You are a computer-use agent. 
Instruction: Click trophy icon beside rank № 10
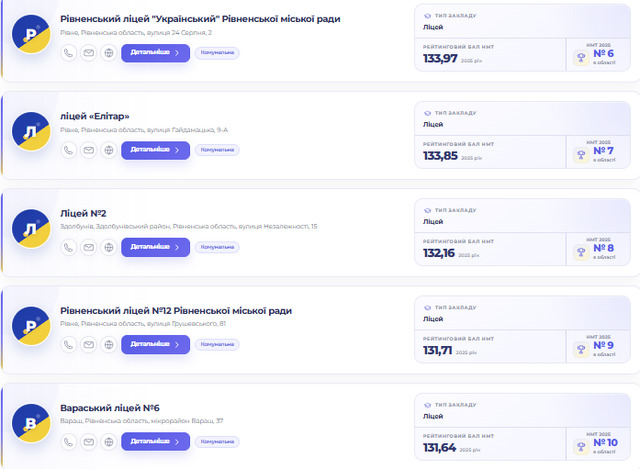[581, 447]
